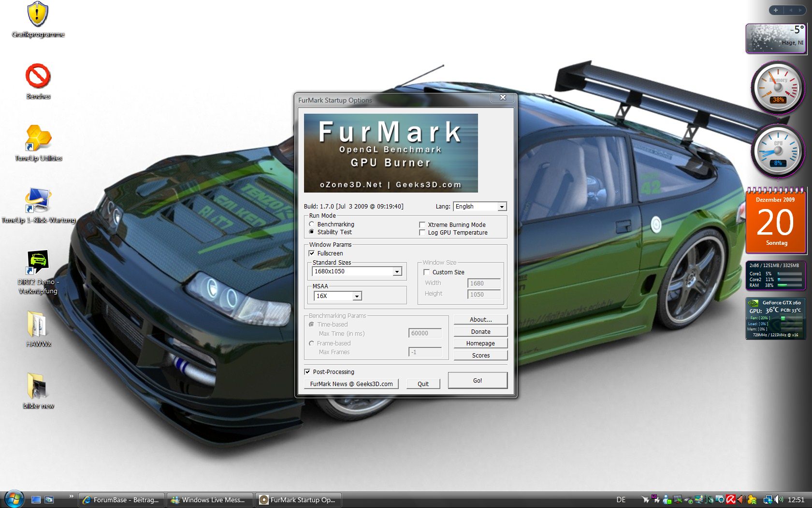Image resolution: width=812 pixels, height=508 pixels.
Task: Open FurMark News @ Geeks3D.com
Action: [351, 384]
